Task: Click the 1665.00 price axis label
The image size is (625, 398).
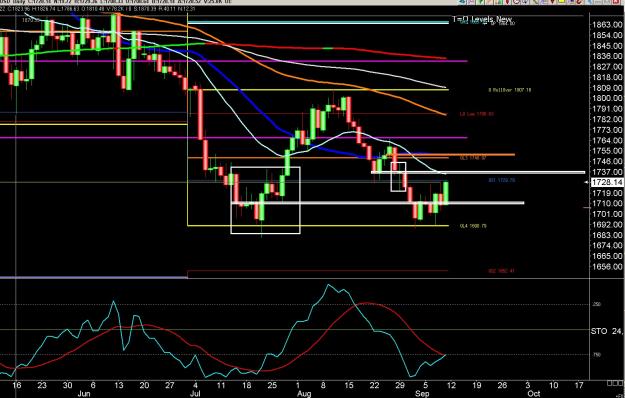Action: pos(608,256)
